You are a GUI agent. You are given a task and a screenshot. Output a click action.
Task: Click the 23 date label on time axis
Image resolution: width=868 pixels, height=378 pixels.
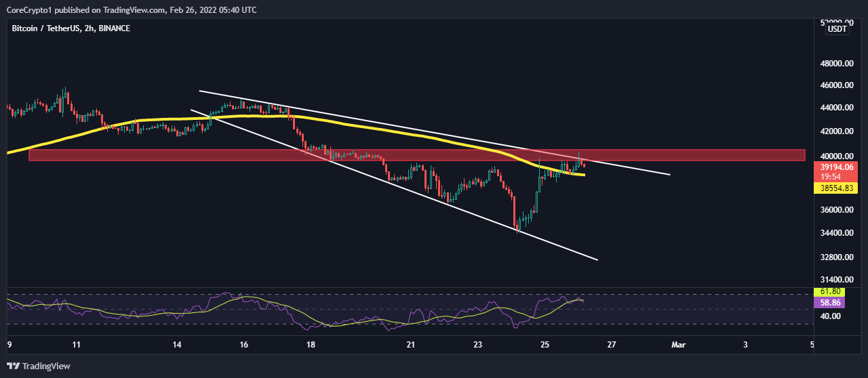coord(478,345)
